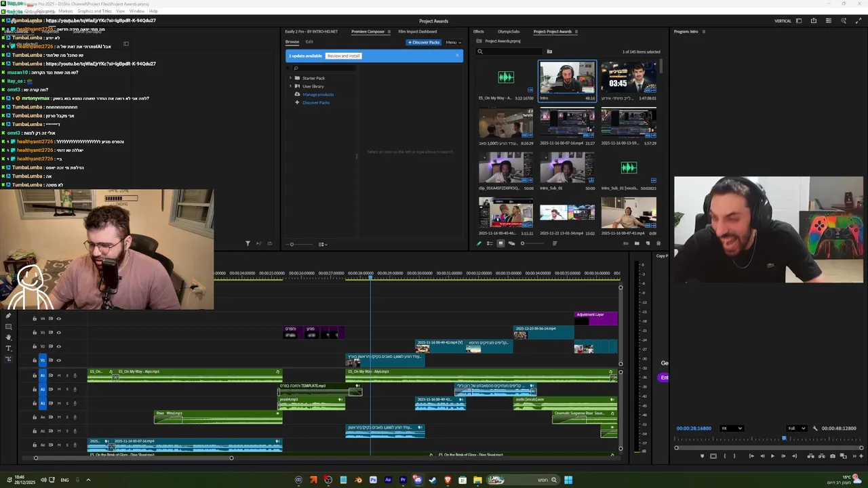
Task: Enable voice-over record on track A4
Action: pyautogui.click(x=75, y=417)
